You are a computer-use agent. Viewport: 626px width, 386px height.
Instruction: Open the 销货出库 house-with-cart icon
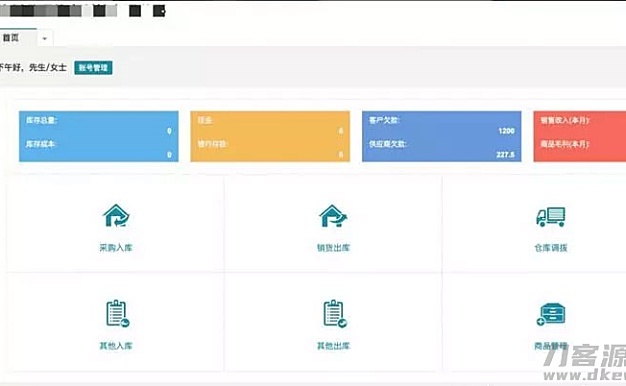[333, 216]
